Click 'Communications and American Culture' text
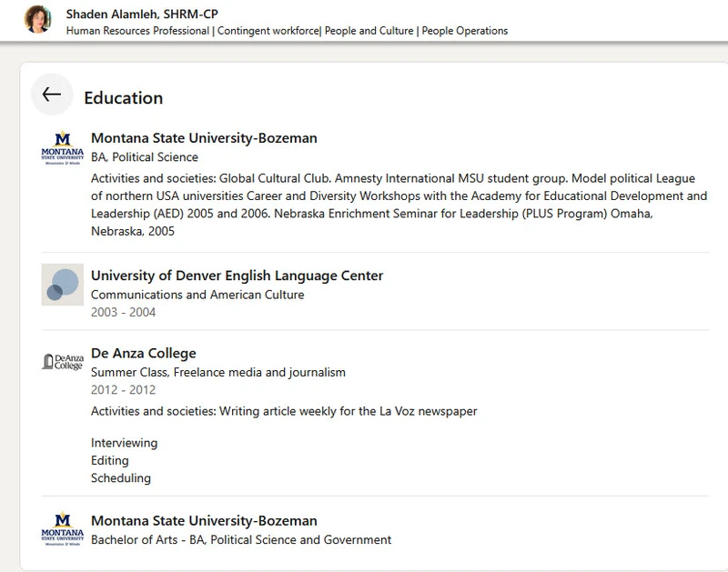The image size is (728, 572). pyautogui.click(x=197, y=295)
